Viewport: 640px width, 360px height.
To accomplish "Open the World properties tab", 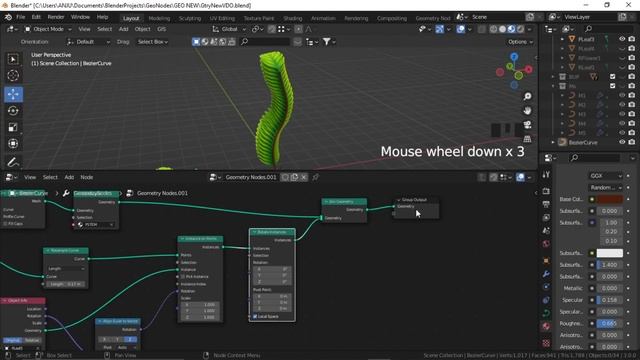I will (x=546, y=244).
